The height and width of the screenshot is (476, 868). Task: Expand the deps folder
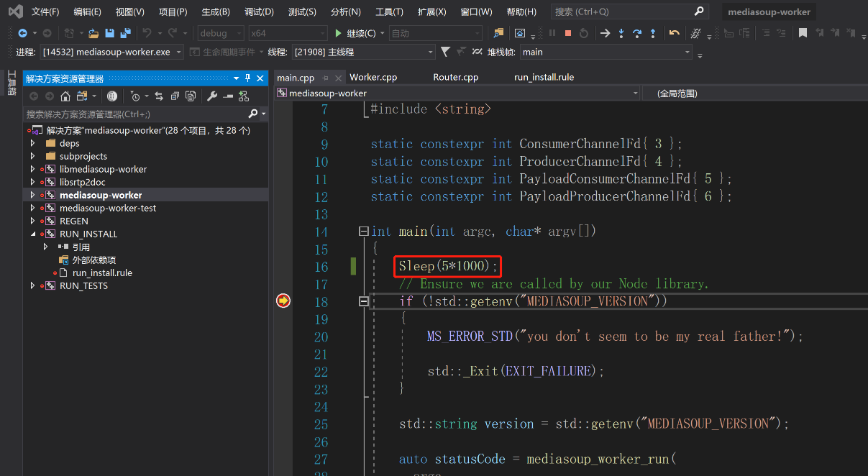pos(32,143)
